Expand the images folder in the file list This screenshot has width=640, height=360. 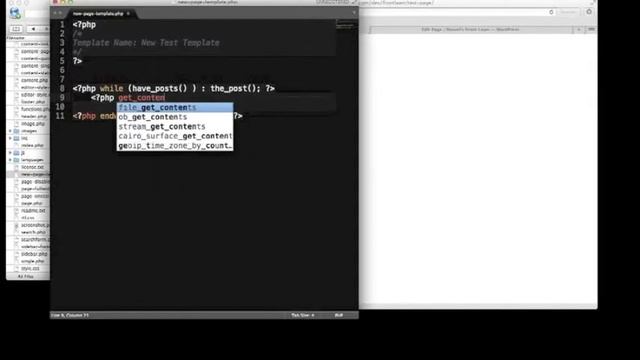tap(10, 131)
